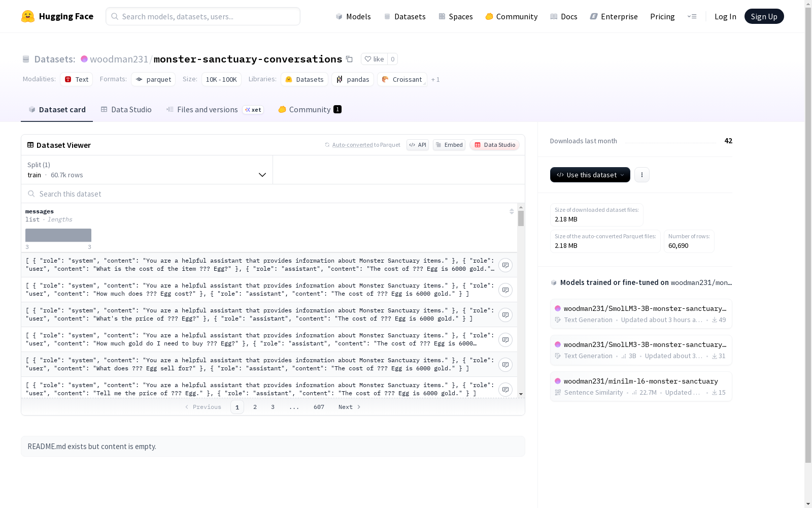Go to page 3 of the viewer

point(273,407)
